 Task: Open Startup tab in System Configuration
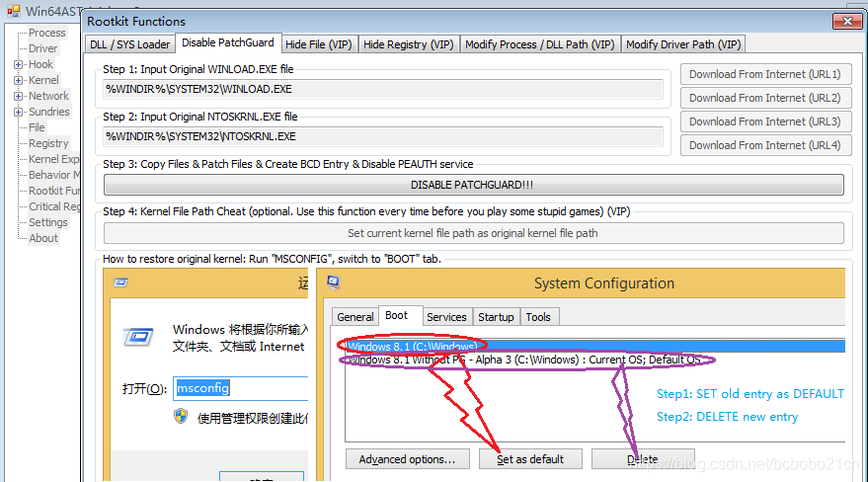coord(496,317)
